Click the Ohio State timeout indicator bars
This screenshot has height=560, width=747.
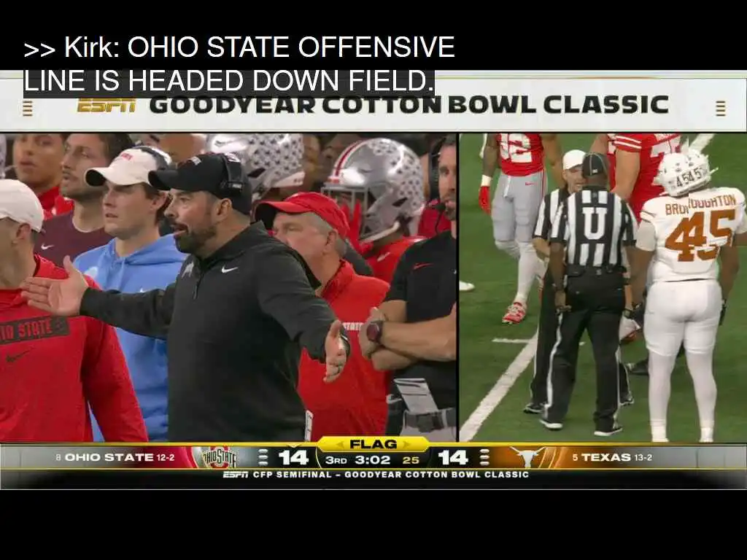(x=263, y=458)
